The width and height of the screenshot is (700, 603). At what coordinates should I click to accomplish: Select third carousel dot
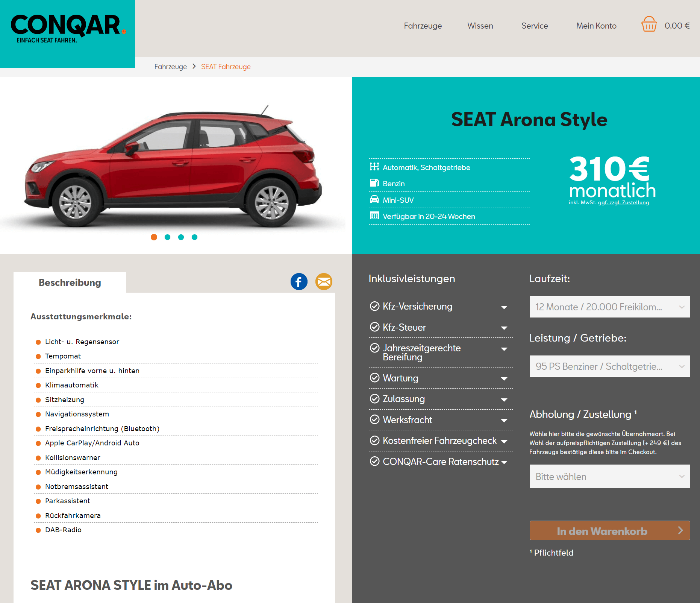pyautogui.click(x=181, y=237)
